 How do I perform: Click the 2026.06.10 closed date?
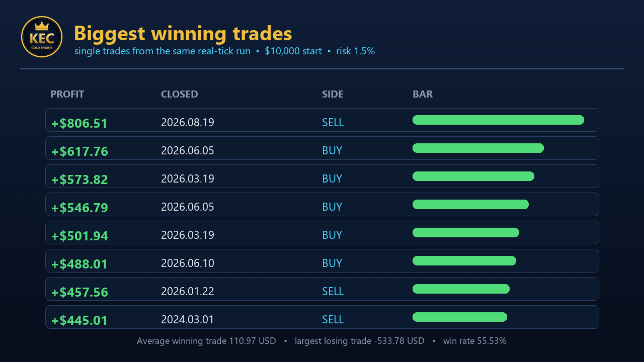click(x=188, y=263)
